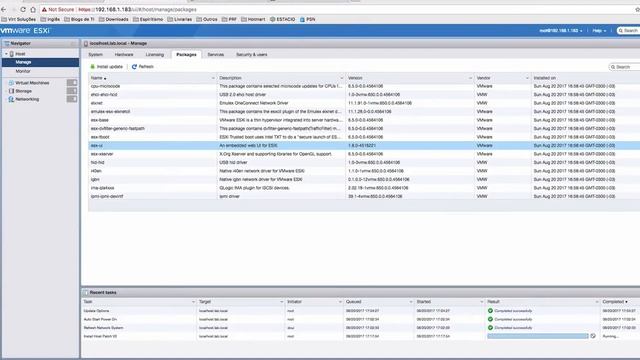Collapse the Host tree node arrow
640x360 pixels.
coord(6,54)
